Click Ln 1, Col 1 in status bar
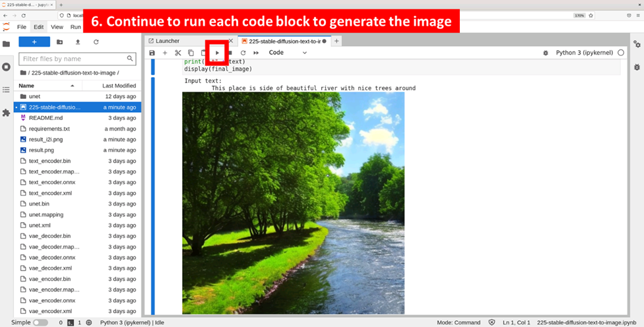Image resolution: width=644 pixels, height=327 pixels. [516, 322]
